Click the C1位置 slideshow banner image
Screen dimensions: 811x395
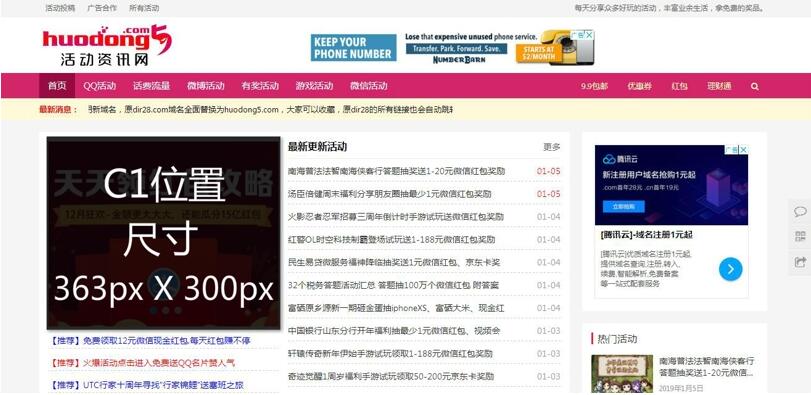163,233
